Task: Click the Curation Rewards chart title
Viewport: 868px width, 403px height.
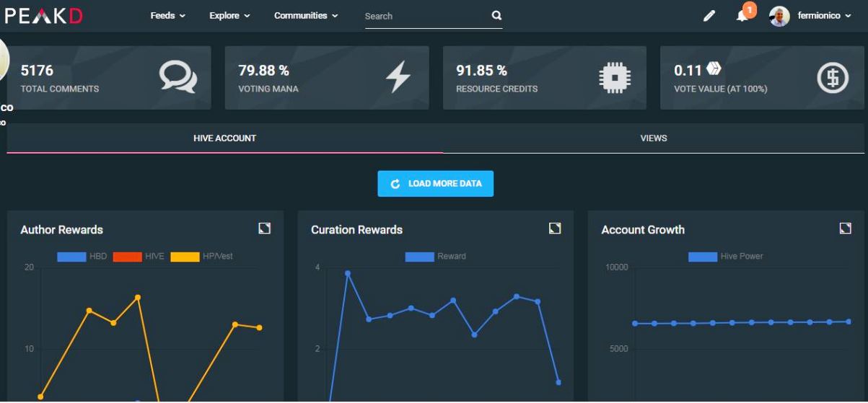Action: click(x=356, y=230)
